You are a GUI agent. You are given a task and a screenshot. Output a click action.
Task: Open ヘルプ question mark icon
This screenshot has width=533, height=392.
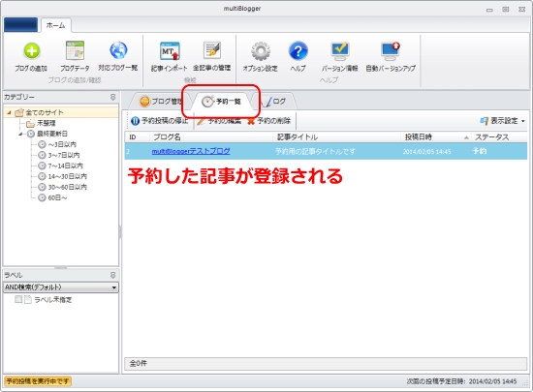(298, 51)
